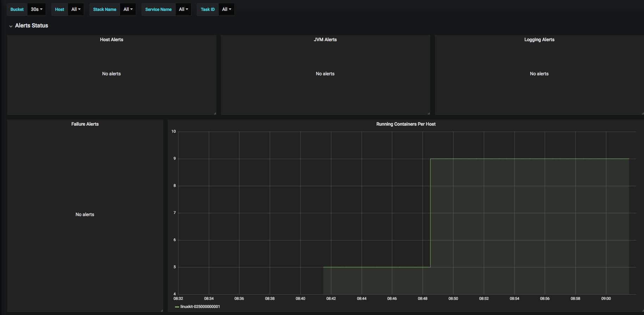Image resolution: width=644 pixels, height=315 pixels.
Task: Open the Service Name All dropdown
Action: point(183,10)
